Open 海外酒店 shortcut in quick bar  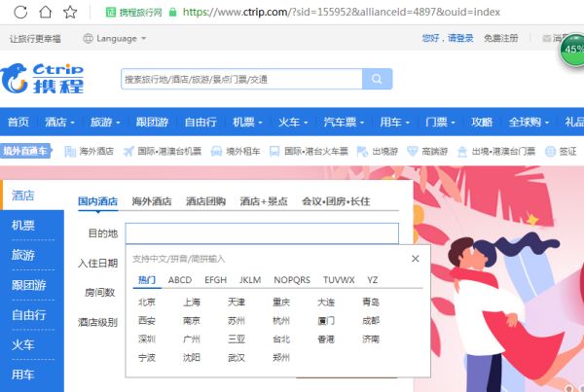coord(90,152)
